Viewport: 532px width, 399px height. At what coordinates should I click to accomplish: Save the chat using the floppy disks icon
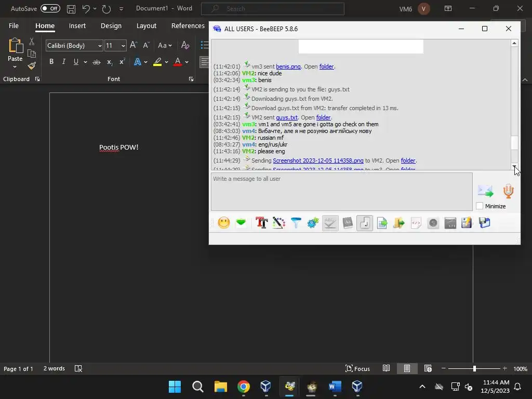[x=485, y=223]
